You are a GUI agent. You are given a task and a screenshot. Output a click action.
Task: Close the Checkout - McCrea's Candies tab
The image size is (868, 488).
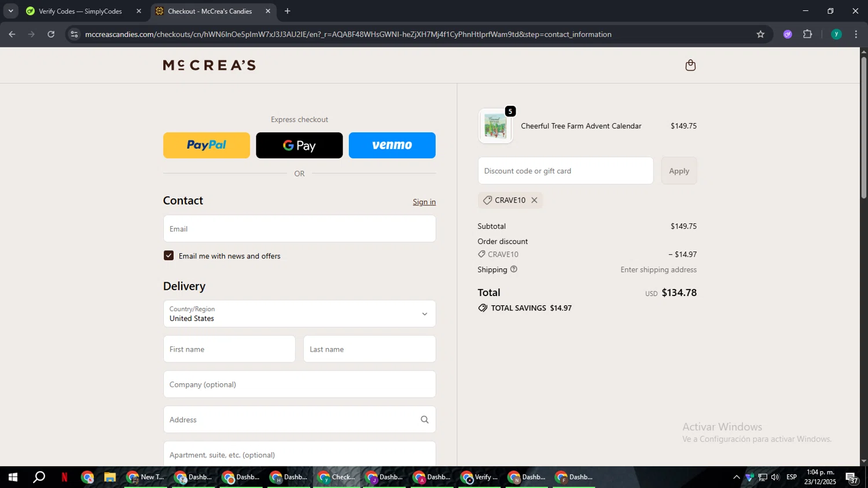268,11
